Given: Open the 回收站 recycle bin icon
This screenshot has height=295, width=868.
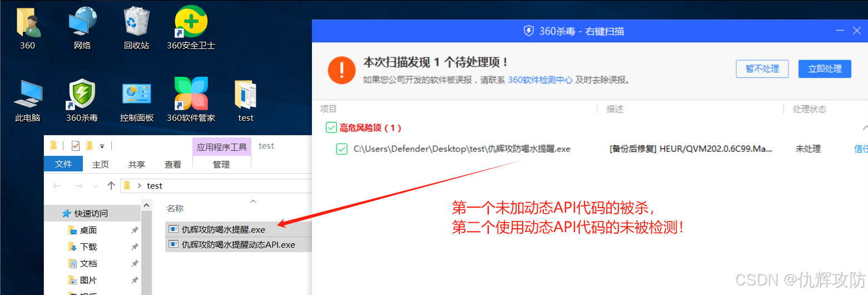Looking at the screenshot, I should [136, 29].
